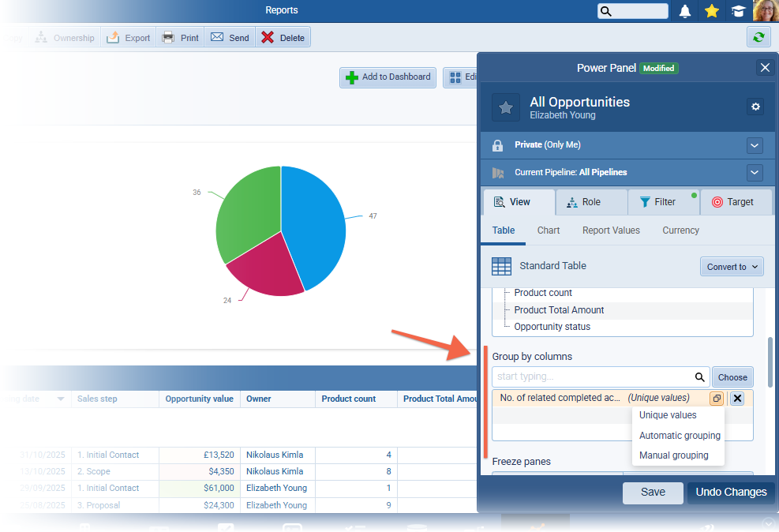Open Power Panel settings gear
Screen dimensions: 779x532
coord(755,107)
